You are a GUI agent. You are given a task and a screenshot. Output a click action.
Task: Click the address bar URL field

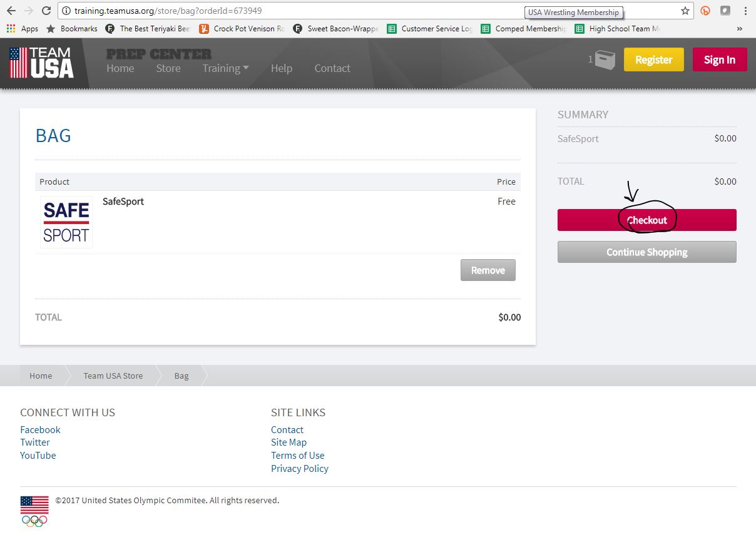coord(313,11)
